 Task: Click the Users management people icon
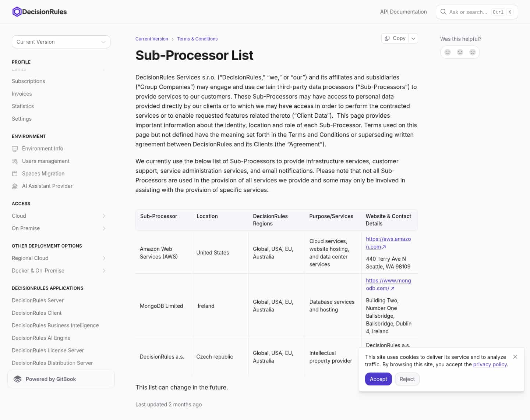coord(15,161)
